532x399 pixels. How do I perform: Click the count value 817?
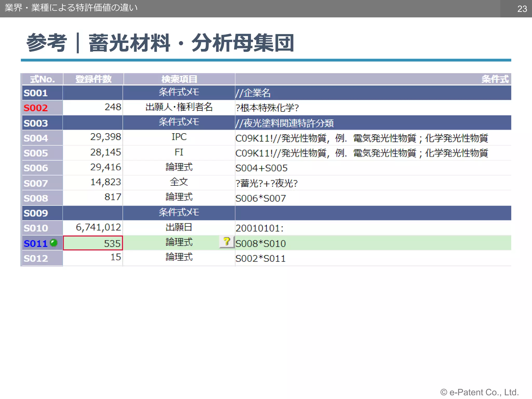click(113, 197)
